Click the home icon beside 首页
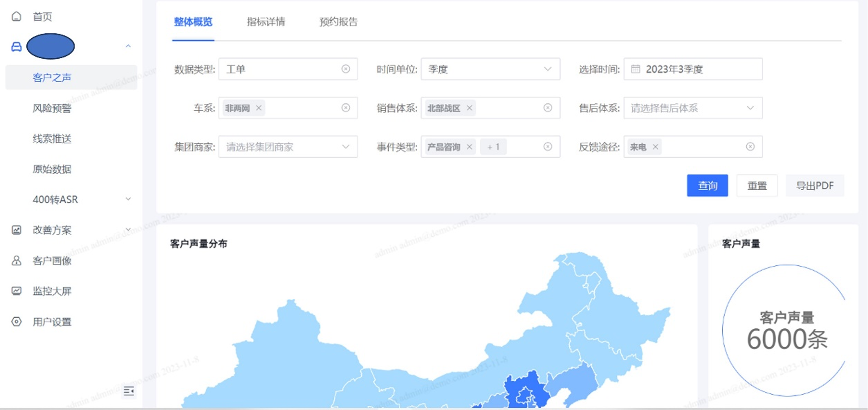 (16, 17)
